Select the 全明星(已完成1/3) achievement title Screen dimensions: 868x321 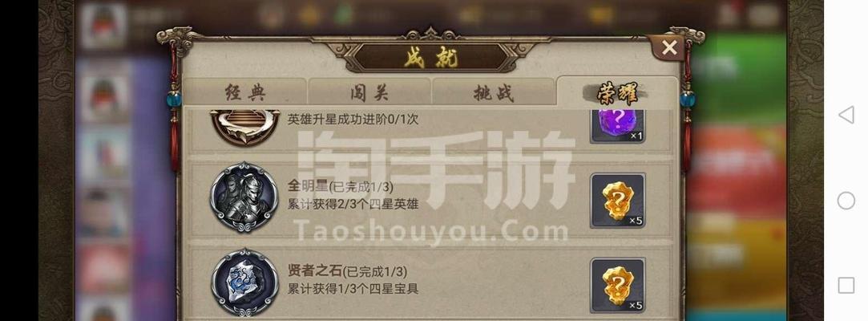(x=341, y=186)
